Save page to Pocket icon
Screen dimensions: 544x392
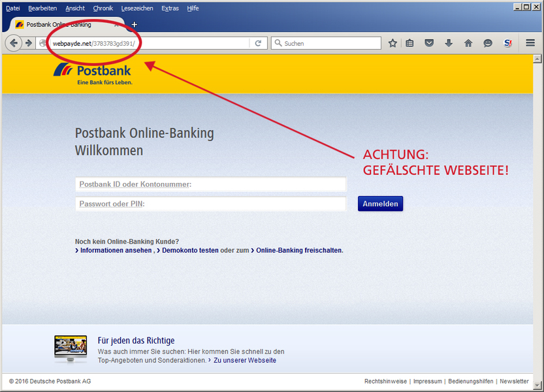(x=429, y=43)
